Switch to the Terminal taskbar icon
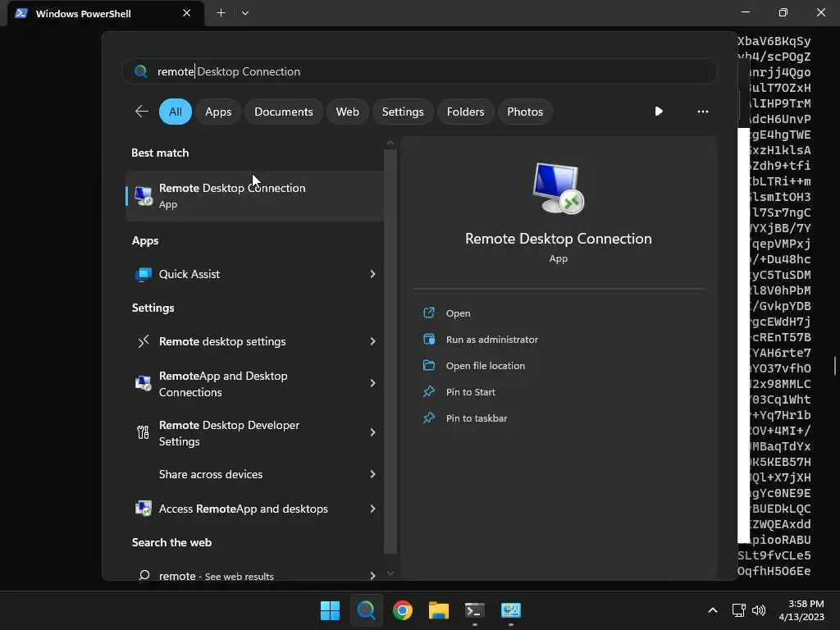This screenshot has width=840, height=630. (475, 610)
